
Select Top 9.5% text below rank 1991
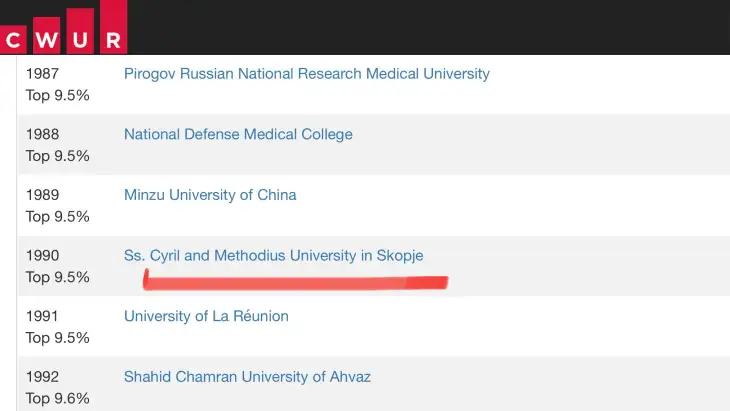tap(58, 338)
